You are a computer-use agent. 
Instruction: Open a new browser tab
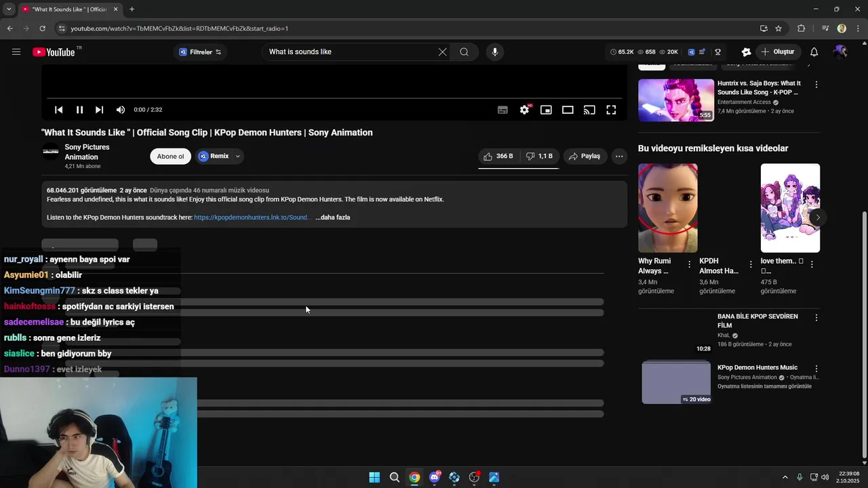click(x=132, y=9)
